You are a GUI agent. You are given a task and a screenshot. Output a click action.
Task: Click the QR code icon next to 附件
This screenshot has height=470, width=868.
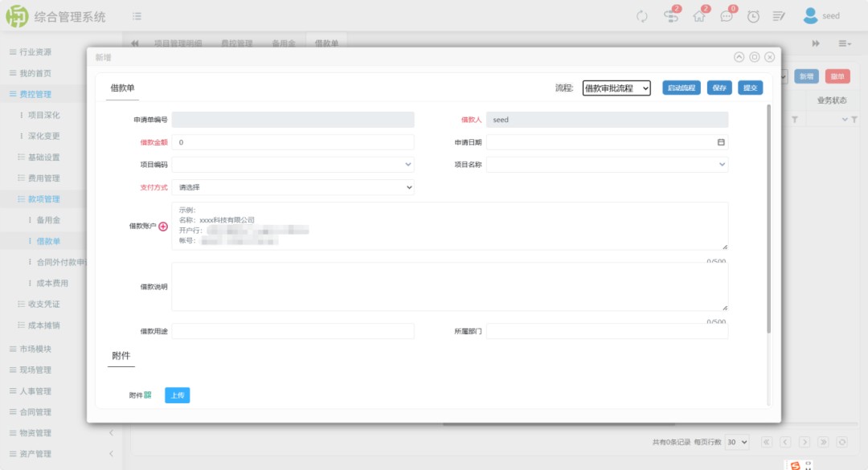click(x=148, y=395)
